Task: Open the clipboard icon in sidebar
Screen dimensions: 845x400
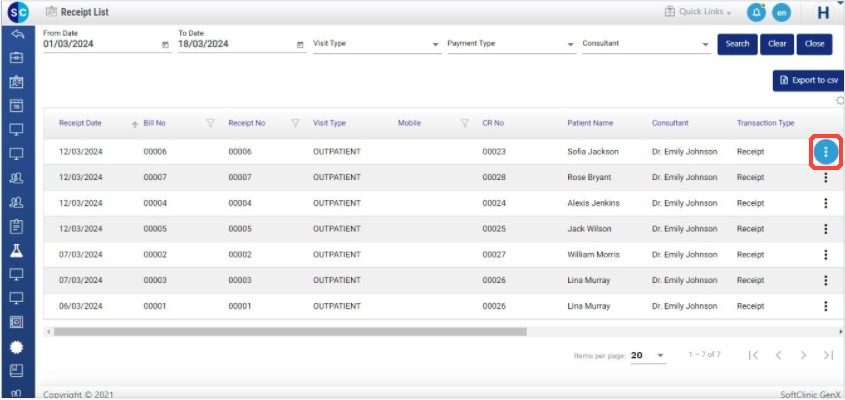Action: [x=16, y=226]
